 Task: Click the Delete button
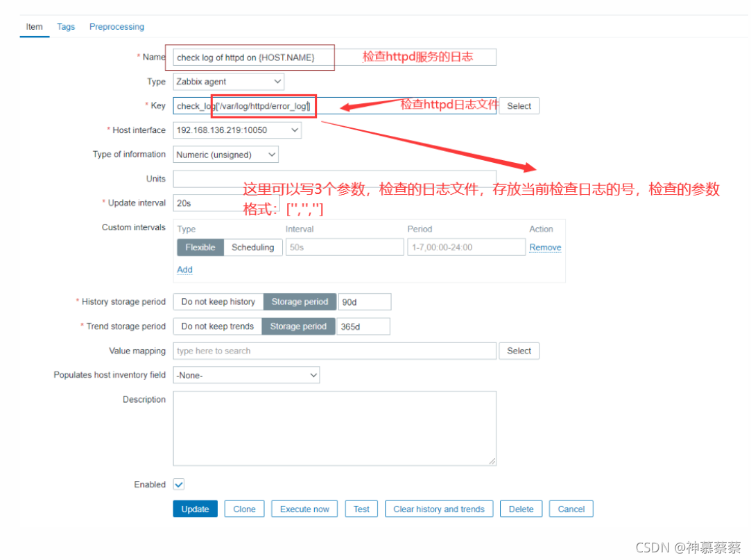click(x=521, y=509)
